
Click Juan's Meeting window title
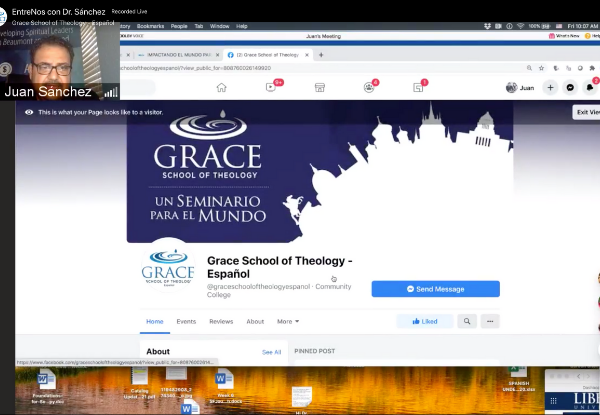[323, 36]
